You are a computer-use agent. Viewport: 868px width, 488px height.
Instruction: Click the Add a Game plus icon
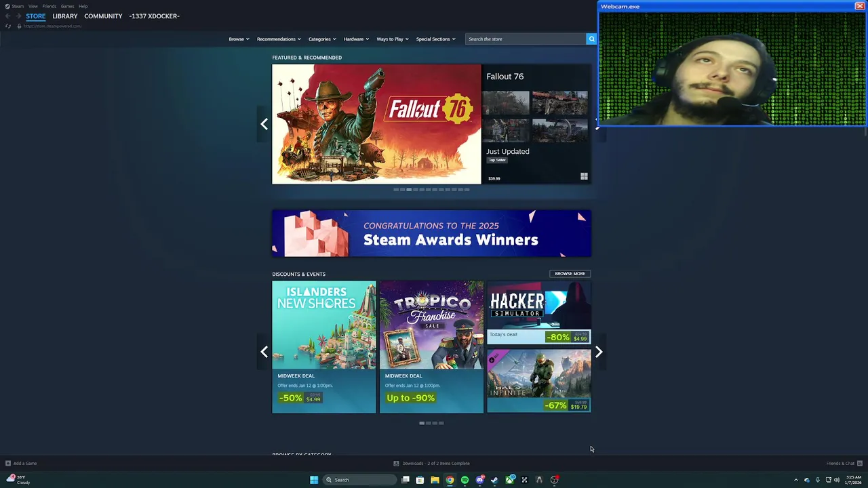click(8, 464)
